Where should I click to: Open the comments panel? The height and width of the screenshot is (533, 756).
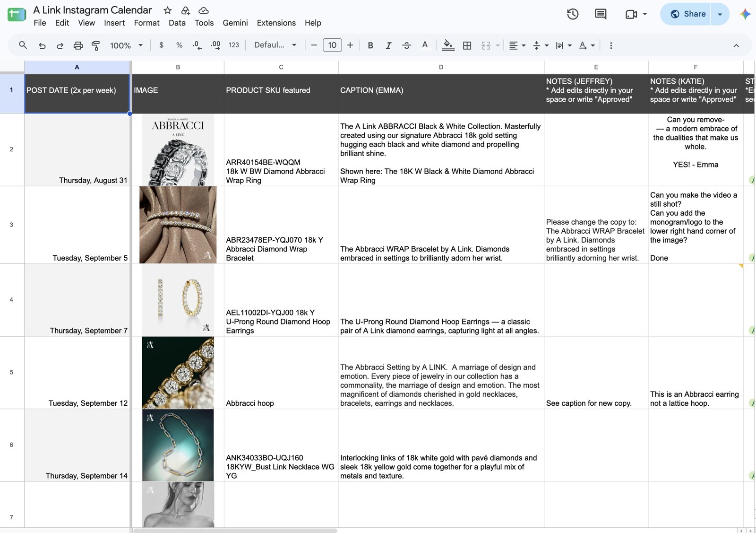[601, 14]
